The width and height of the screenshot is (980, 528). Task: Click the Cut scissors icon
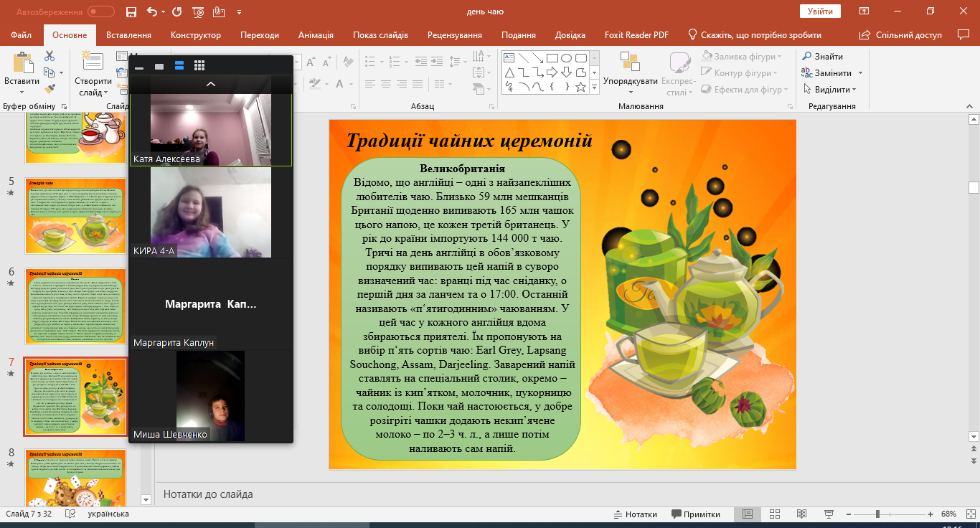(50, 56)
